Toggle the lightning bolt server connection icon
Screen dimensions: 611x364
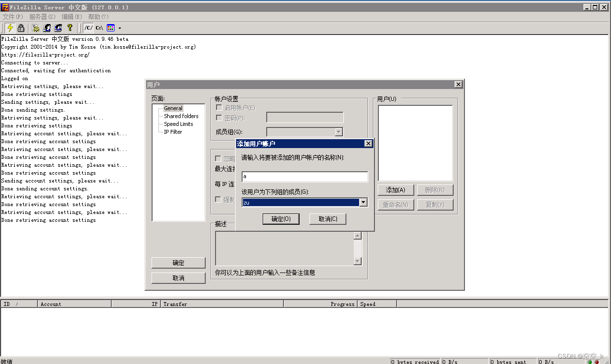click(x=10, y=28)
